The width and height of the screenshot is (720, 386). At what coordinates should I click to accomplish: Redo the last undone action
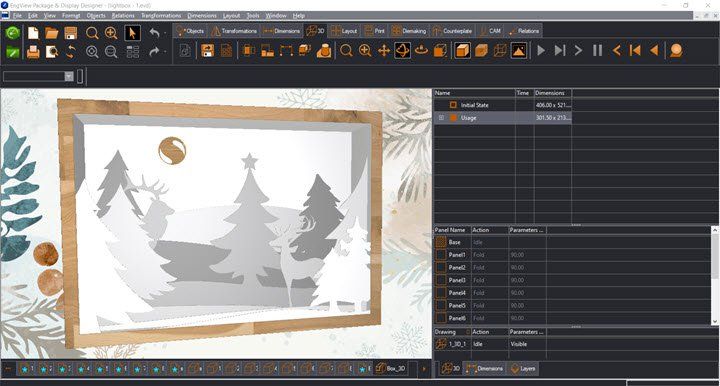(154, 51)
